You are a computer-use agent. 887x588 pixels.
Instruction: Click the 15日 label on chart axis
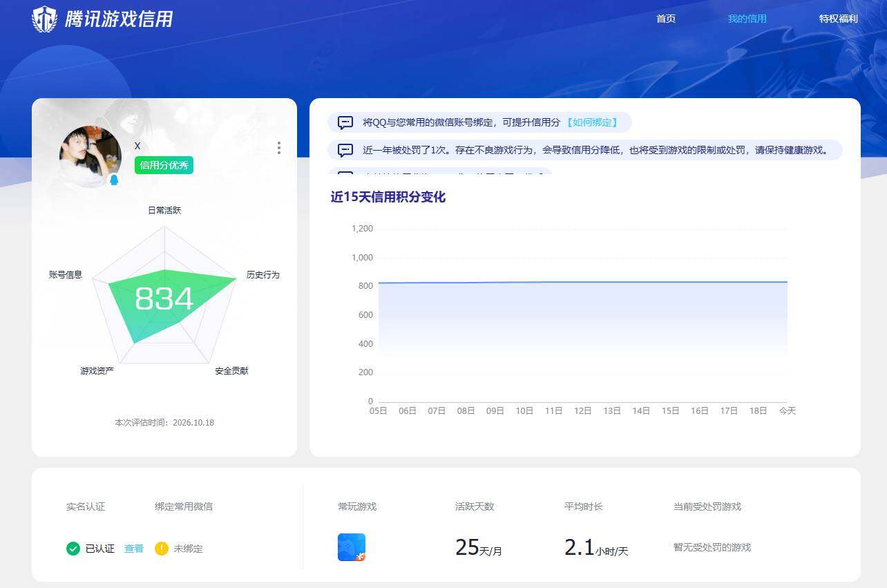coord(671,410)
